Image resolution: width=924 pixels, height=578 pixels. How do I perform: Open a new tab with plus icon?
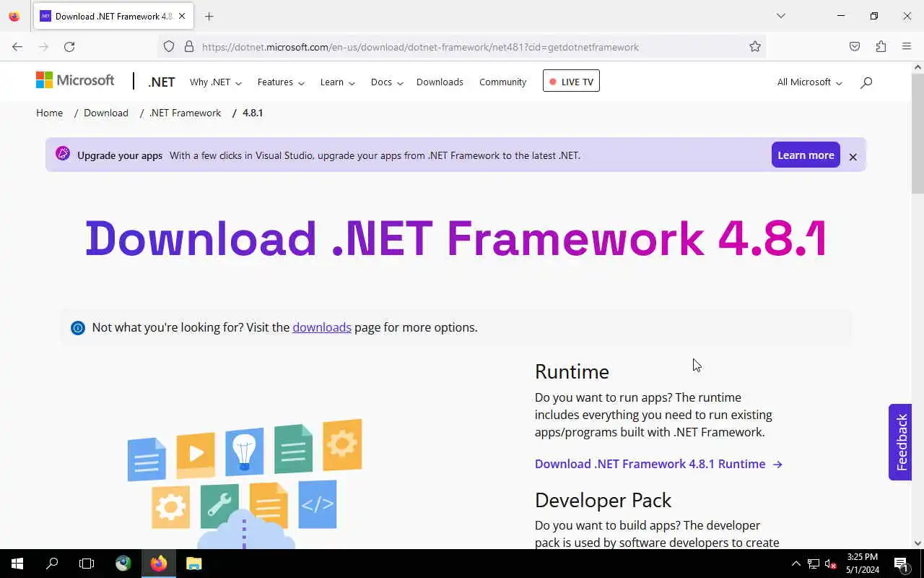(x=209, y=17)
